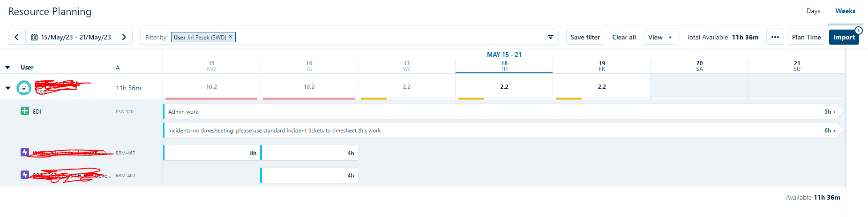Image resolution: width=868 pixels, height=217 pixels.
Task: Collapse the User column header arrow
Action: pyautogui.click(x=7, y=67)
